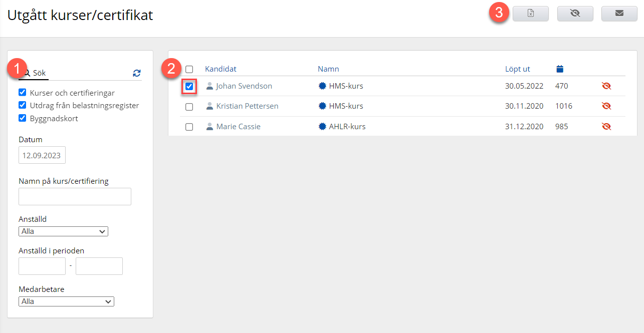Click the hide selected eye-slash button

point(575,14)
